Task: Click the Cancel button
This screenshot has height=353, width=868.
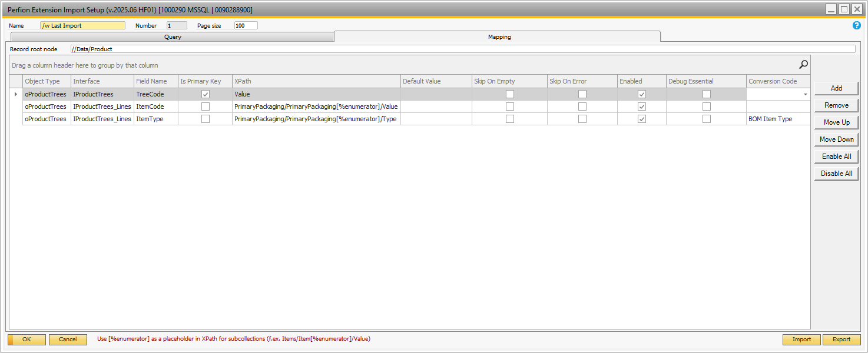Action: click(x=68, y=339)
